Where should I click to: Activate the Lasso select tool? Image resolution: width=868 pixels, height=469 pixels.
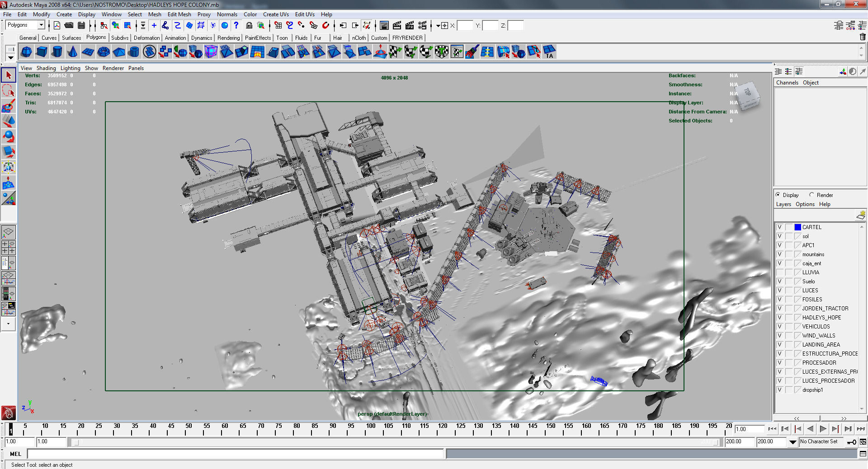click(x=9, y=90)
